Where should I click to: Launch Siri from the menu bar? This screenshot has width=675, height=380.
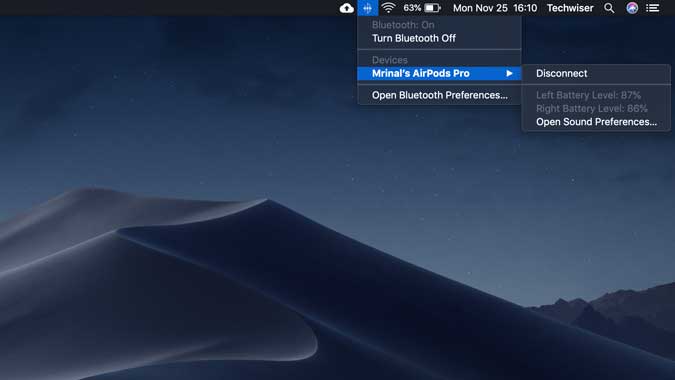point(632,8)
